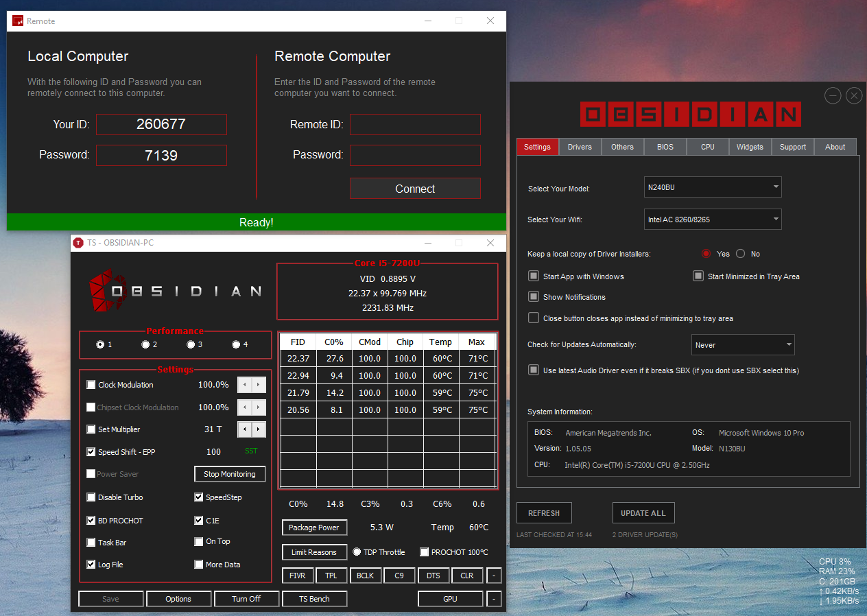Tick the More Data checkbox
This screenshot has width=867, height=616.
[199, 565]
